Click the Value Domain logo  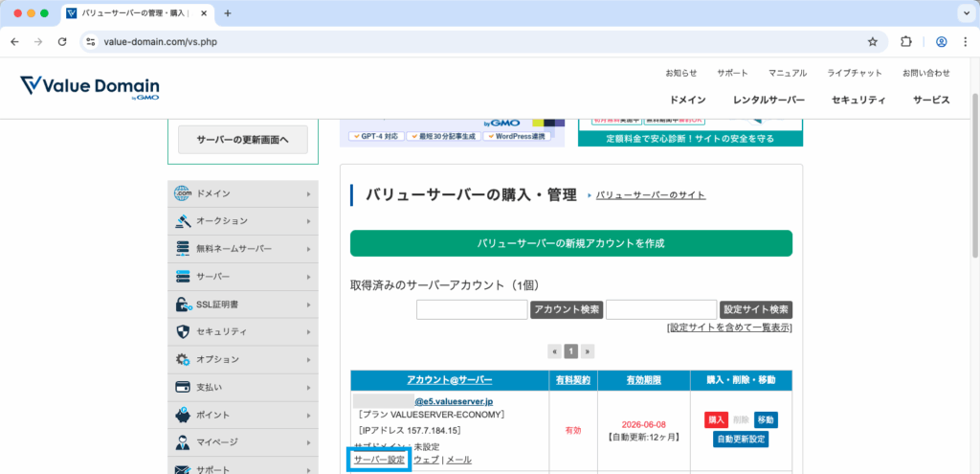click(89, 86)
